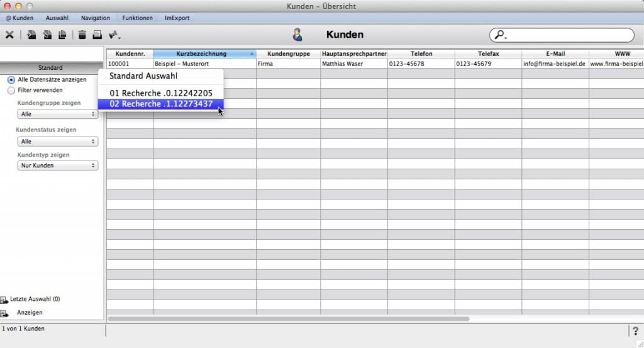The image size is (644, 348).
Task: Open the ImExport menu
Action: (x=177, y=18)
